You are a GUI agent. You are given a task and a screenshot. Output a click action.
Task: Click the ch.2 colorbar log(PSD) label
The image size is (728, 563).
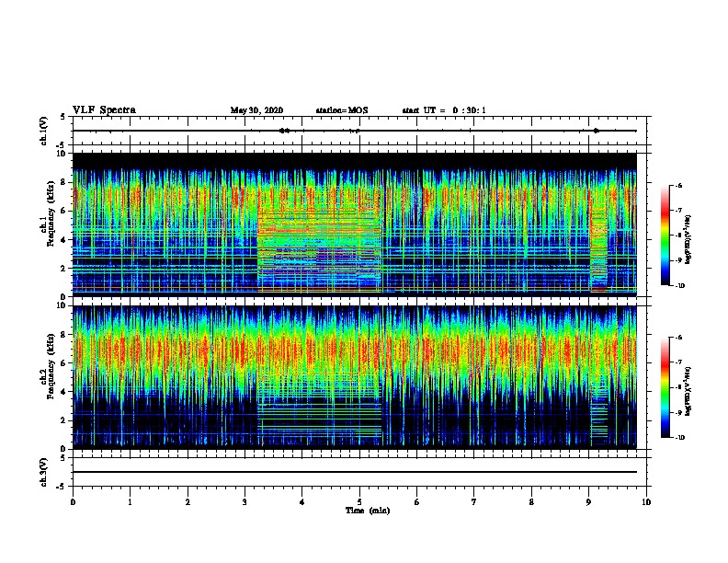pos(688,391)
